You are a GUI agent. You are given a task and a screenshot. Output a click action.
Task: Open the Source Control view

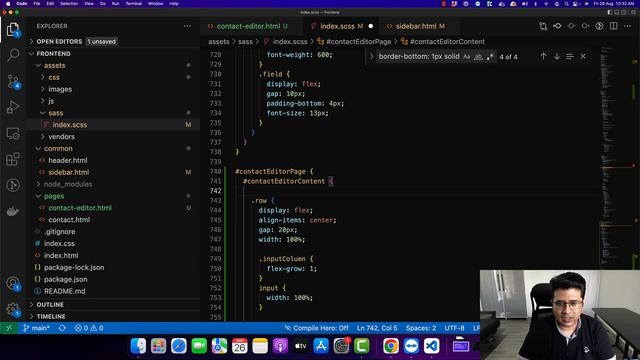[13, 82]
